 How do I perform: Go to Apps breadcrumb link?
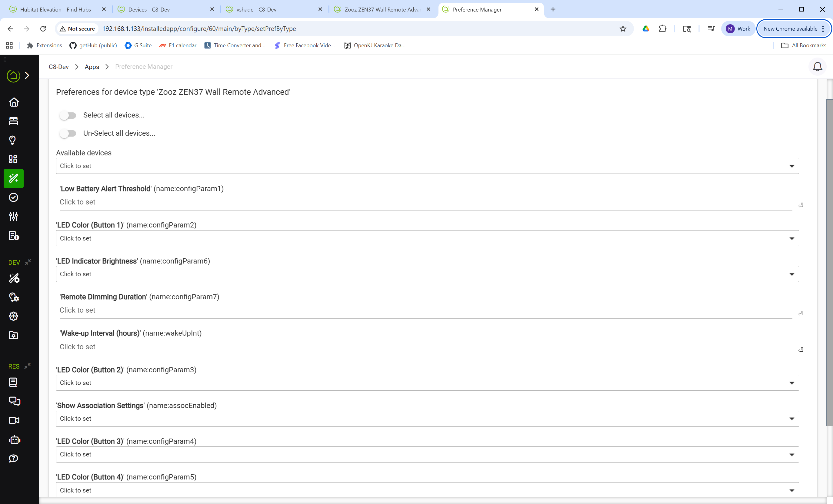pyautogui.click(x=92, y=67)
